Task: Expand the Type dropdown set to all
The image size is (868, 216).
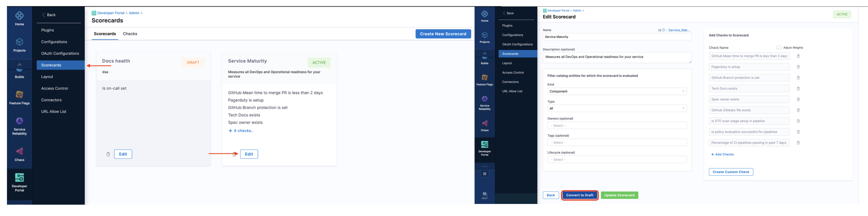Action: pos(617,108)
